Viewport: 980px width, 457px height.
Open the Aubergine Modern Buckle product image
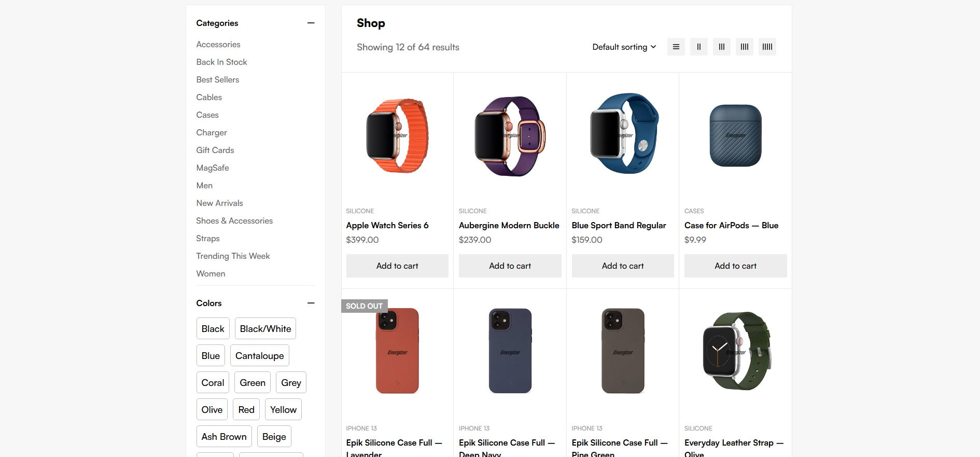[x=510, y=136]
